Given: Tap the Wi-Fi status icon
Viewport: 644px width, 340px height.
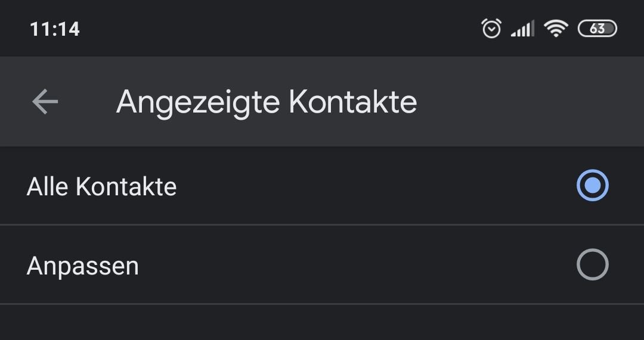Looking at the screenshot, I should 556,29.
